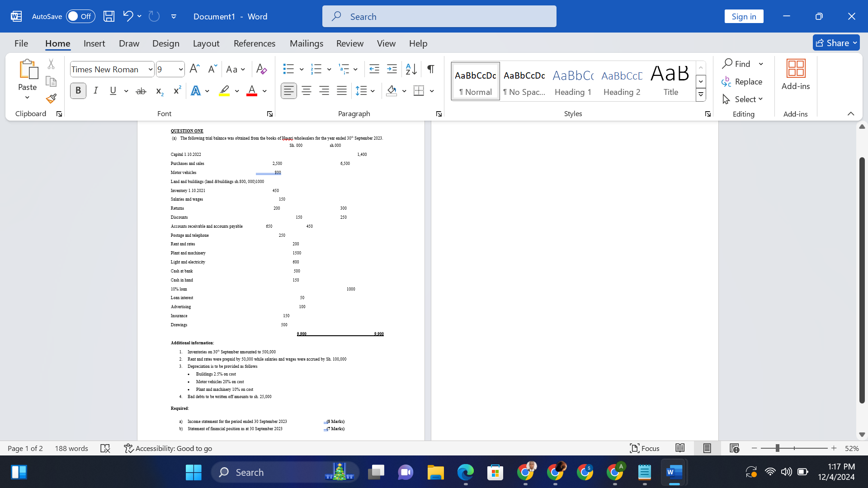Open the File menu
The width and height of the screenshot is (868, 488).
pos(21,43)
